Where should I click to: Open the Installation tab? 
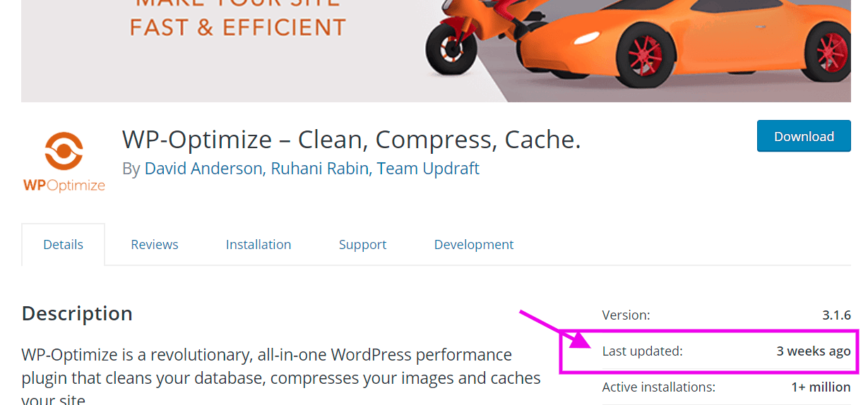point(258,245)
